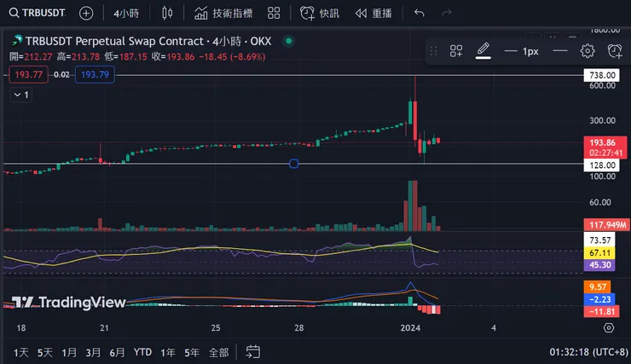631x364 pixels.
Task: Select line color pencil tool
Action: pos(483,50)
